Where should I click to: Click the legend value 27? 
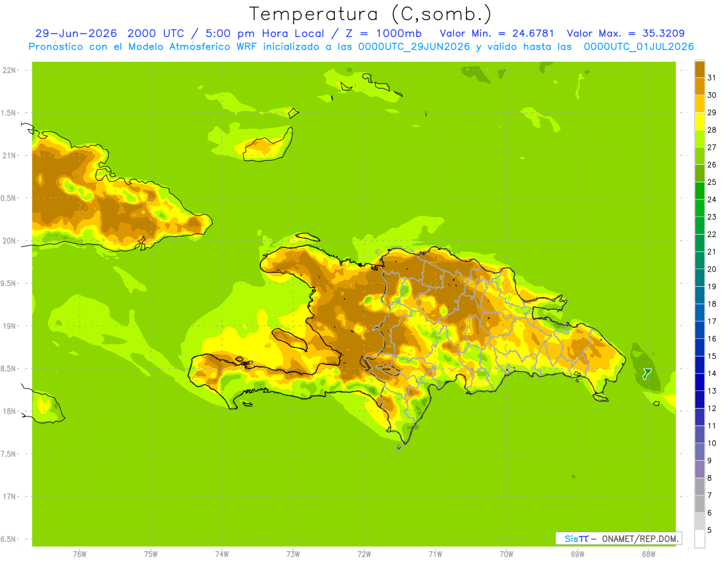[712, 147]
